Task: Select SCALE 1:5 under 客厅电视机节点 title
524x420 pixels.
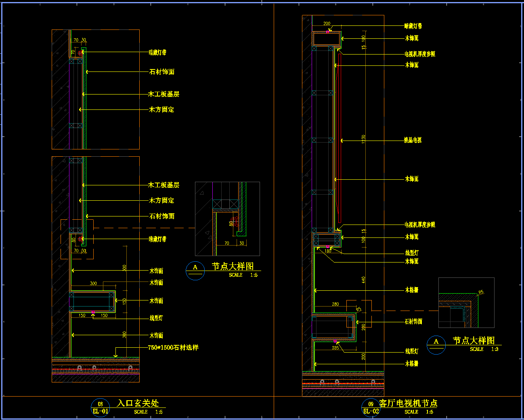Action: [419, 412]
